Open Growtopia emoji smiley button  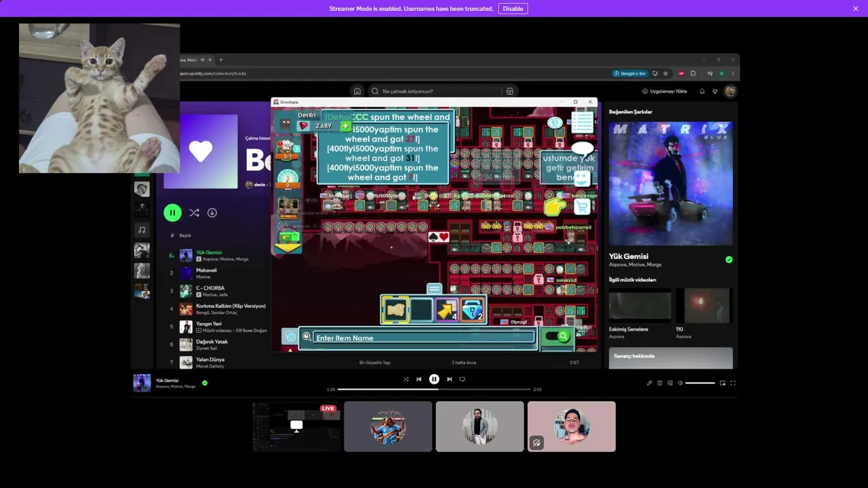pyautogui.click(x=582, y=178)
